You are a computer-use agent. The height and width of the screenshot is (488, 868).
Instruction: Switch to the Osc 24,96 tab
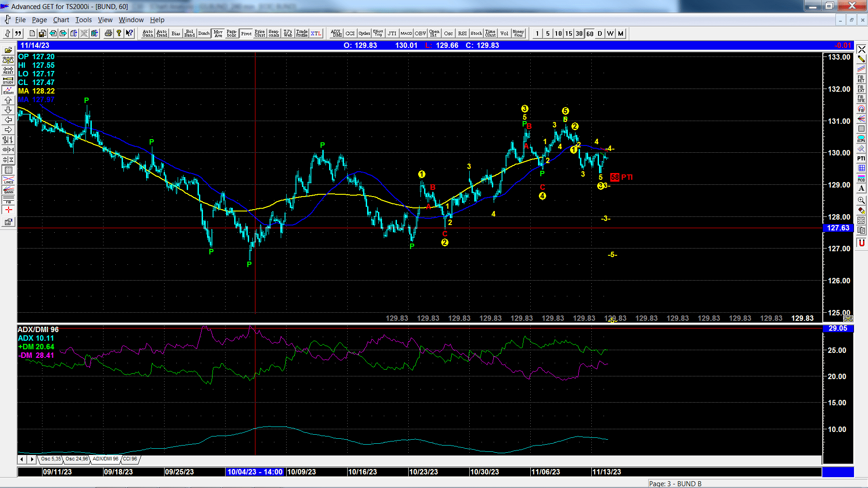click(x=77, y=459)
